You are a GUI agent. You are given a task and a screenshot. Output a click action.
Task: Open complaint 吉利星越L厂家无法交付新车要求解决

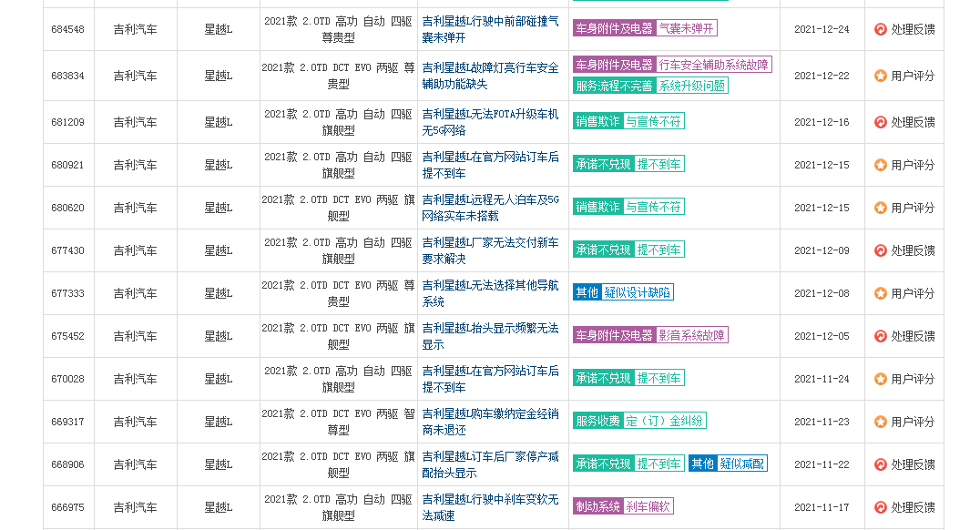pos(491,250)
